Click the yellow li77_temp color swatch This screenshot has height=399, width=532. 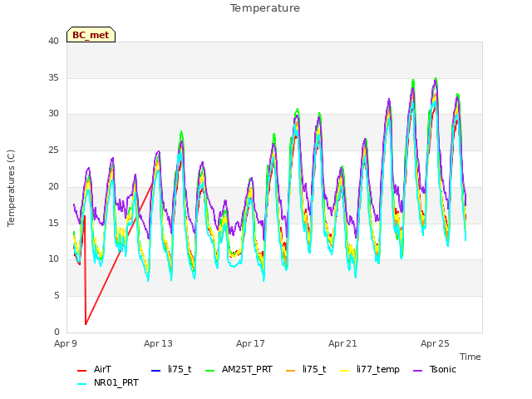(x=344, y=371)
